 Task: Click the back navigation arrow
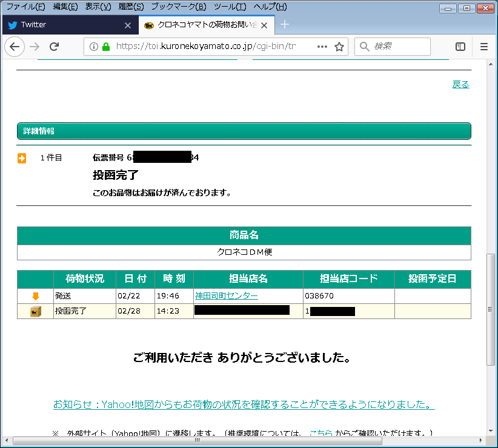click(15, 47)
